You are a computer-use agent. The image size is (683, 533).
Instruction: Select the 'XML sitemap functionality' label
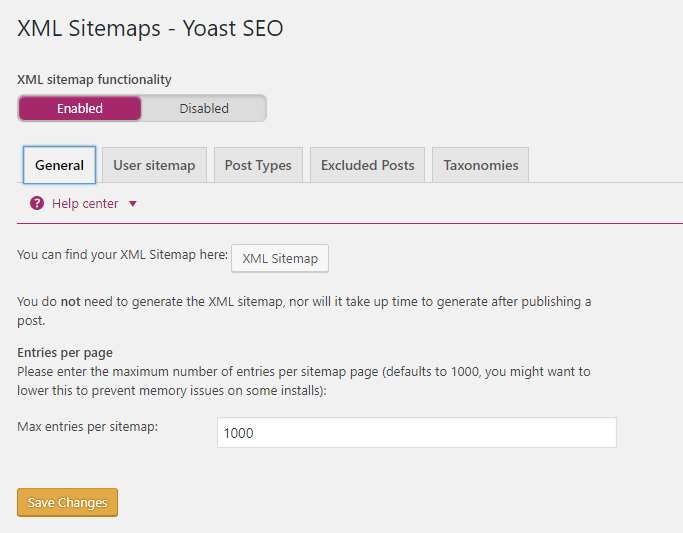coord(94,80)
